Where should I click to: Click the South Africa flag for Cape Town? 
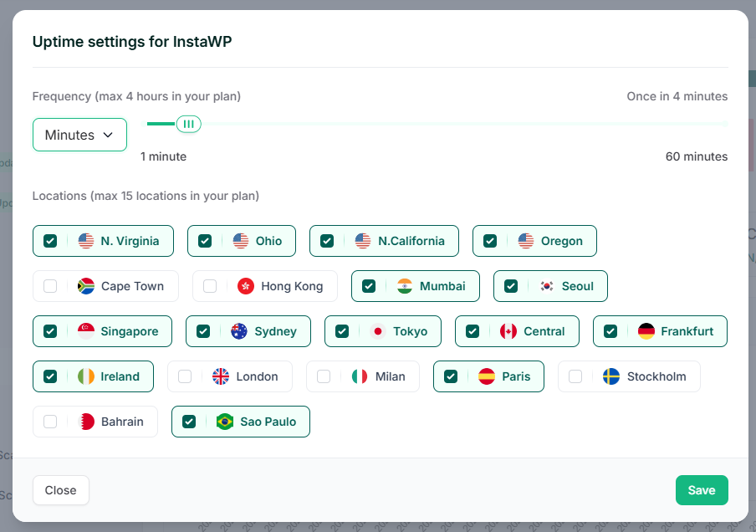(86, 286)
